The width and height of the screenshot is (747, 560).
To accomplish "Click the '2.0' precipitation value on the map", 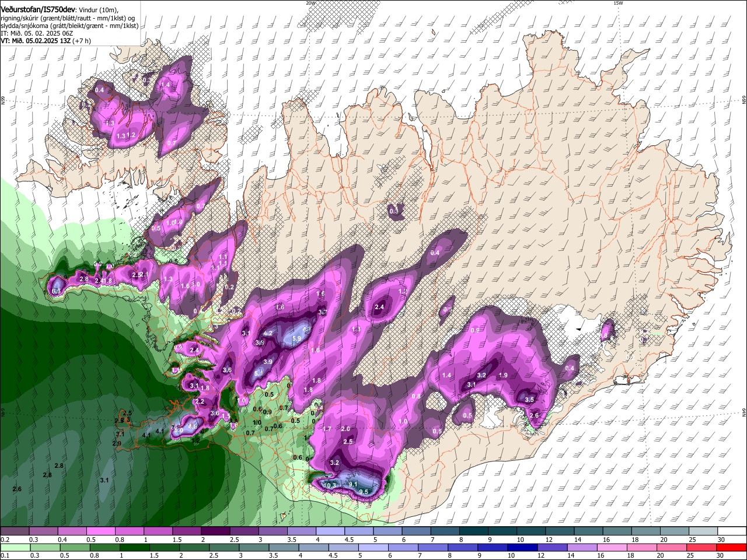I will tap(345, 429).
